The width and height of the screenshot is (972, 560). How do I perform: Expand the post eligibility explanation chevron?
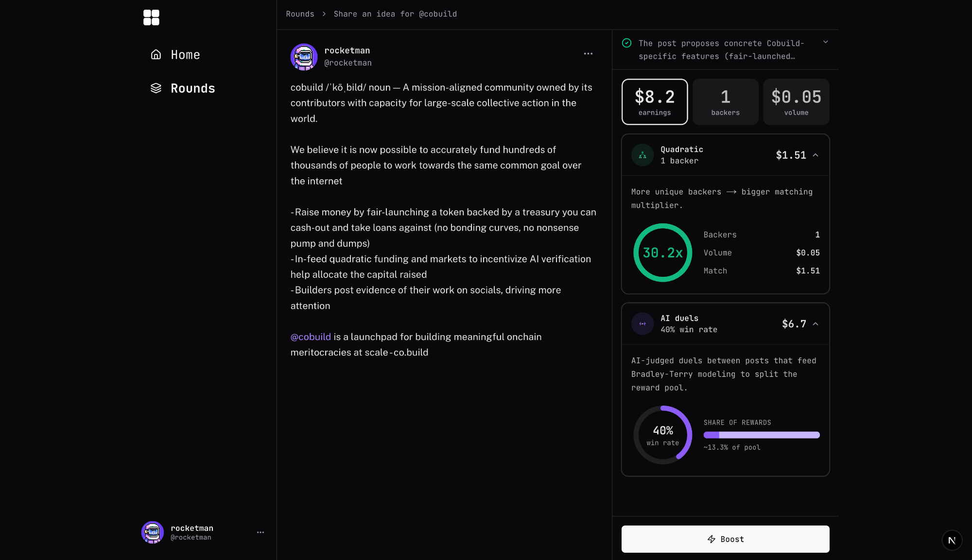coord(825,42)
